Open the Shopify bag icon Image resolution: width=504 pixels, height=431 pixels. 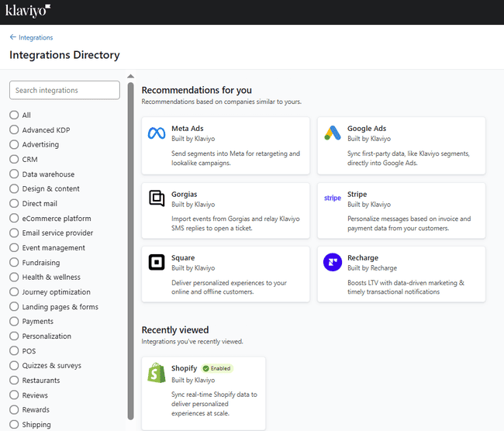pos(157,373)
